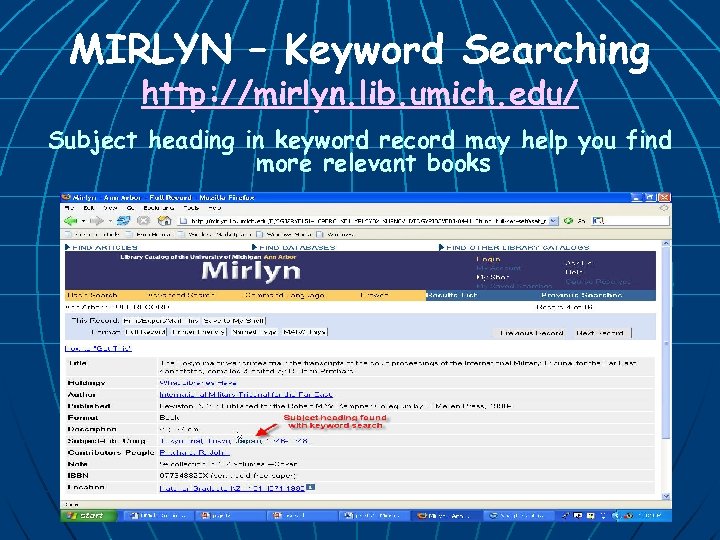Go to the Previous Record
Viewport: 720px width, 540px height.
click(531, 333)
